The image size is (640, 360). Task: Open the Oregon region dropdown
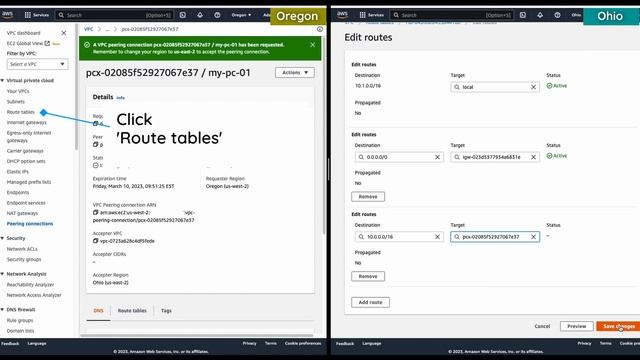(241, 15)
